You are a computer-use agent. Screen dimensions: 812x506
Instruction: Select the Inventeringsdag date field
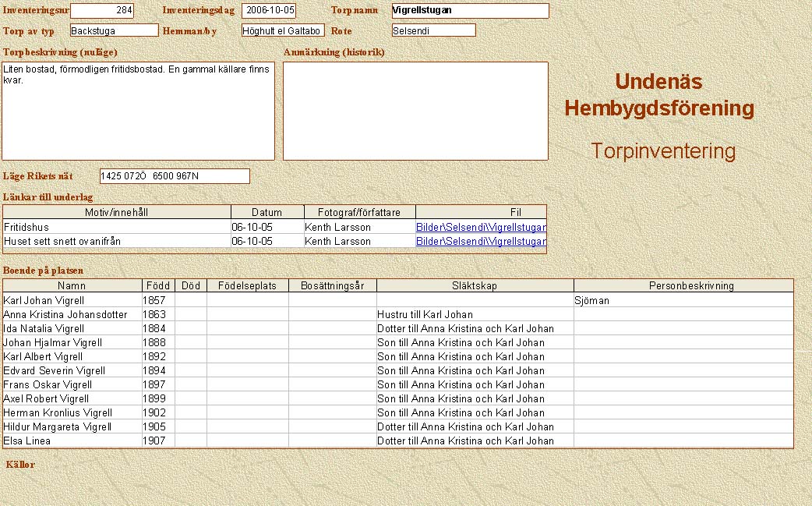(269, 11)
